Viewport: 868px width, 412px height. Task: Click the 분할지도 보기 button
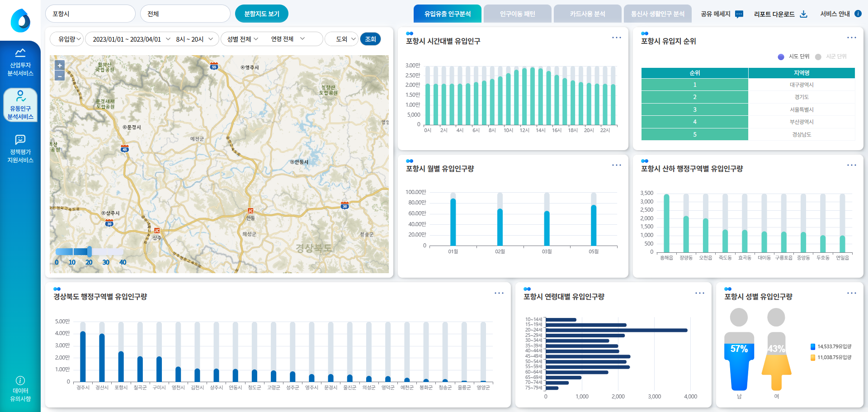coord(261,14)
